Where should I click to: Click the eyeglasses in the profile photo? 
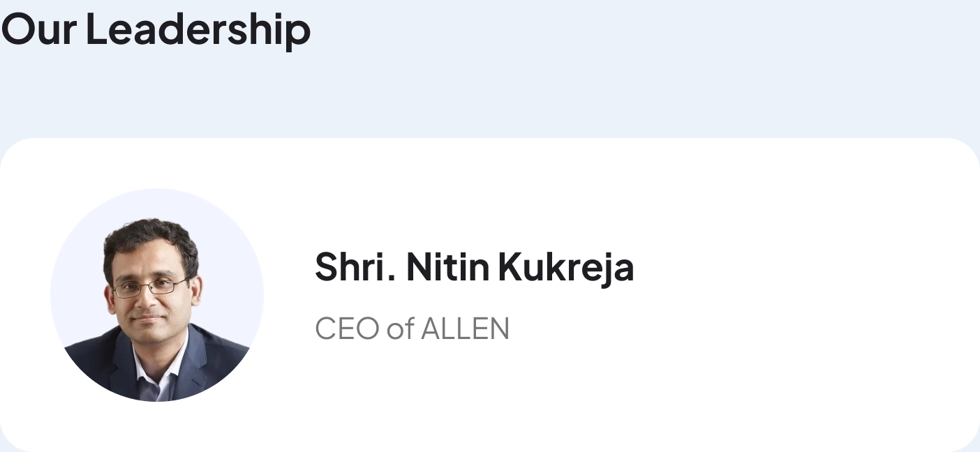pyautogui.click(x=149, y=287)
